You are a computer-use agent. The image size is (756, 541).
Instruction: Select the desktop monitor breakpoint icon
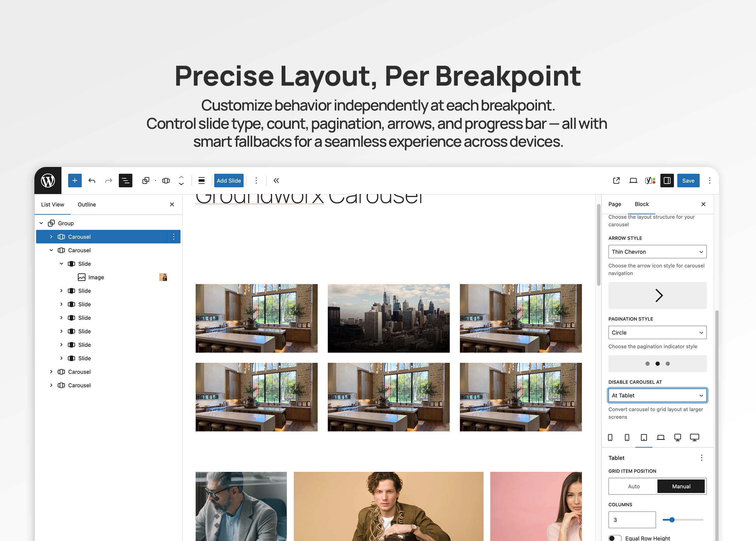pyautogui.click(x=677, y=437)
